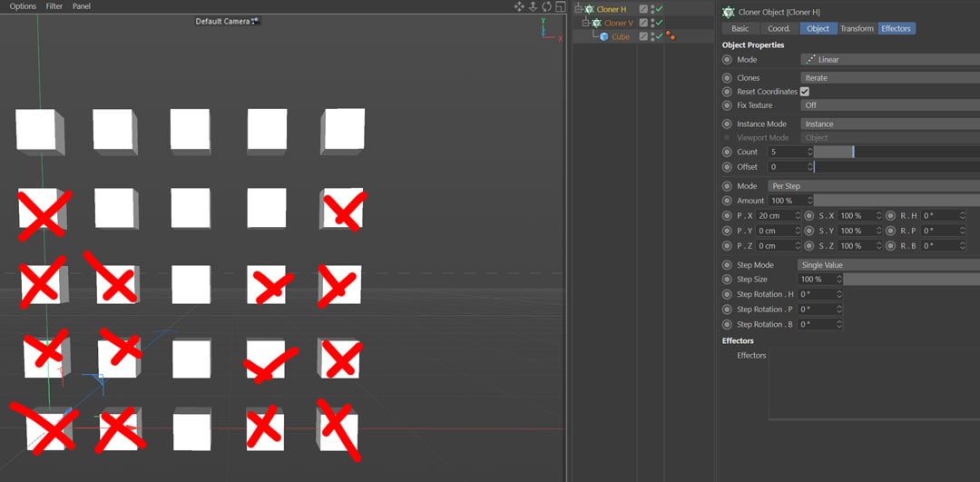980x482 pixels.
Task: Click animation dot beside Count parameter
Action: [x=726, y=152]
